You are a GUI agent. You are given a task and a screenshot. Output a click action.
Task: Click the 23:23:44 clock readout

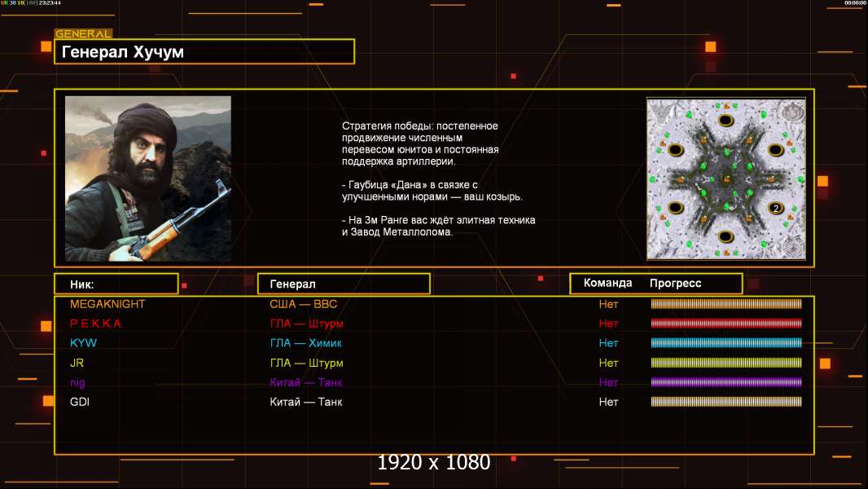tap(50, 2)
